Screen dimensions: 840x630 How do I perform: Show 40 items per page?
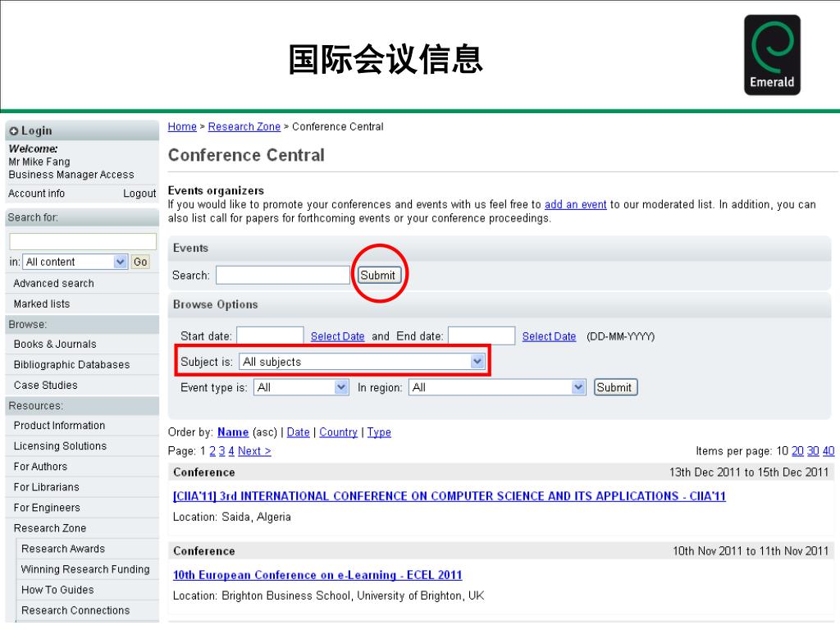[829, 451]
